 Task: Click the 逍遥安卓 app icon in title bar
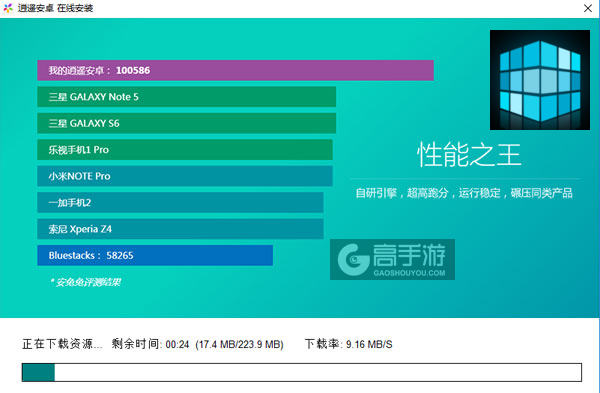[8, 8]
